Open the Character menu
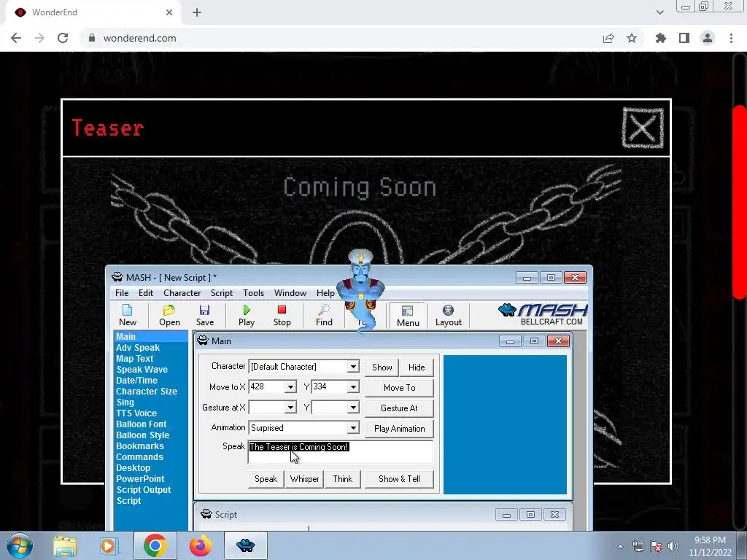The height and width of the screenshot is (560, 747). point(182,293)
